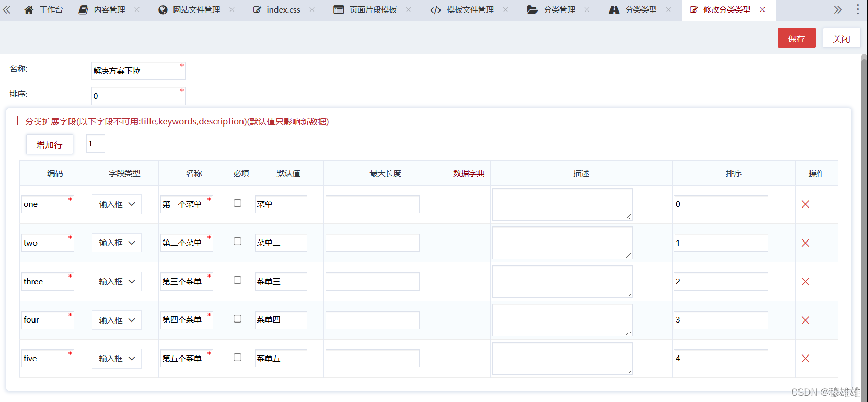The image size is (868, 402).
Task: Click the sort input with value 4
Action: coord(721,359)
